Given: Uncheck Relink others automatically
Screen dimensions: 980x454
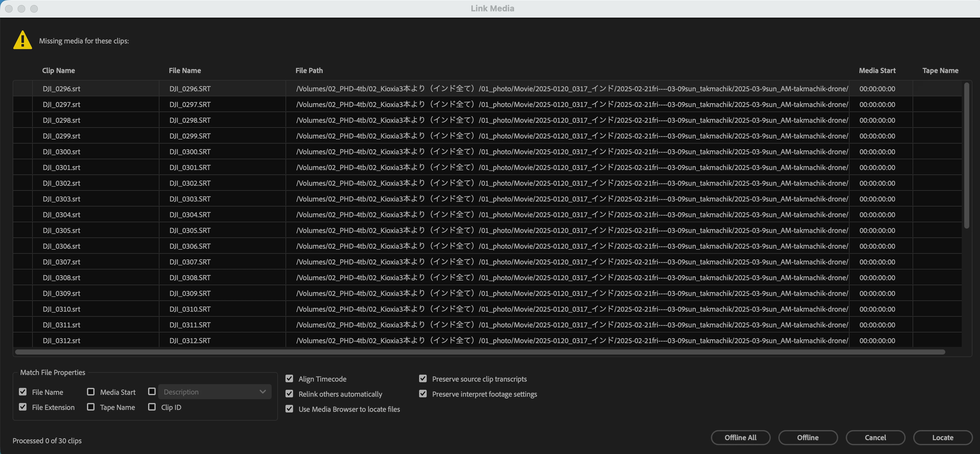Looking at the screenshot, I should (289, 394).
